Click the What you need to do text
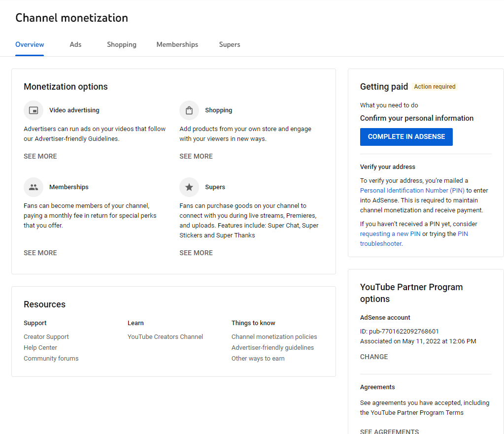504x434 pixels. click(x=389, y=105)
